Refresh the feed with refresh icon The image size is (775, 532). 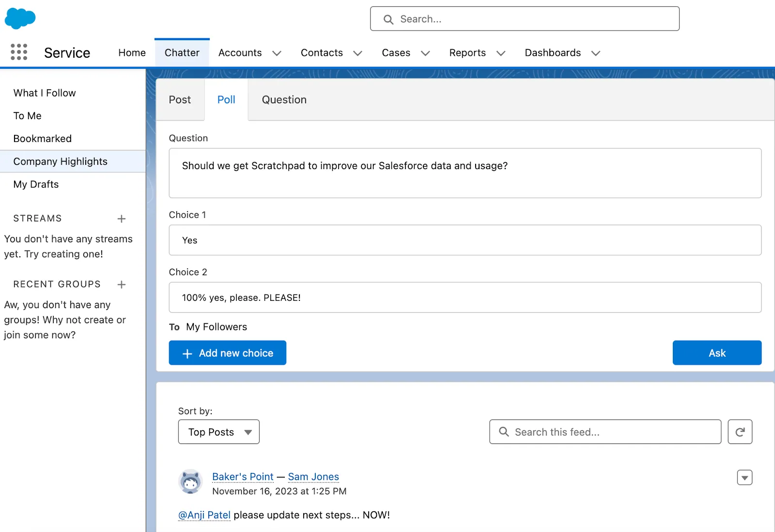740,432
